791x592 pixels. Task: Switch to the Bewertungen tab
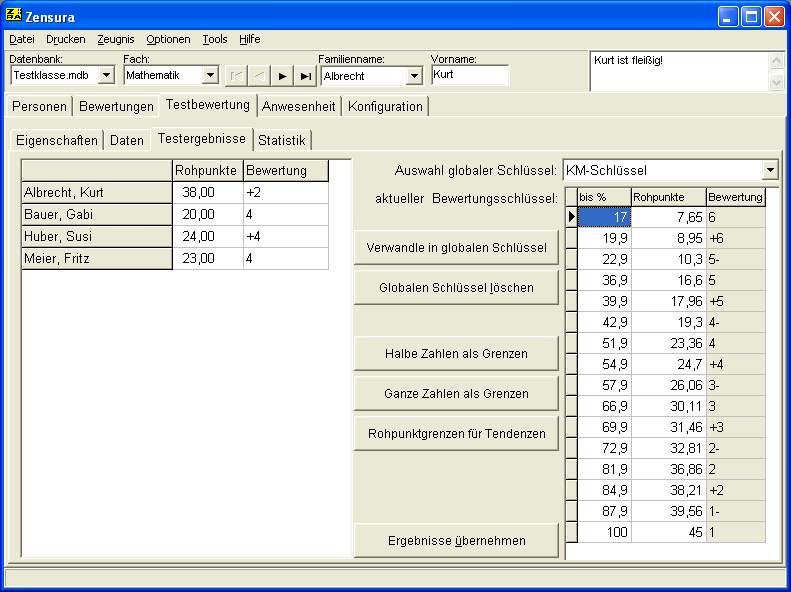116,106
